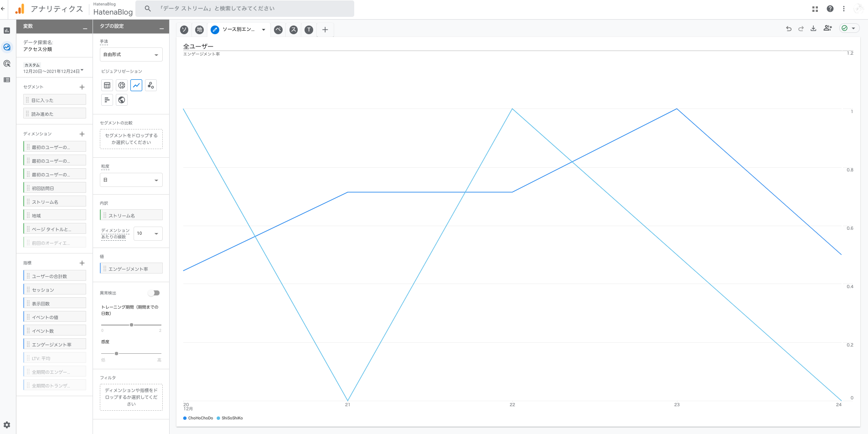Open Reports from the left sidebar
Image resolution: width=868 pixels, height=434 pixels.
point(7,31)
